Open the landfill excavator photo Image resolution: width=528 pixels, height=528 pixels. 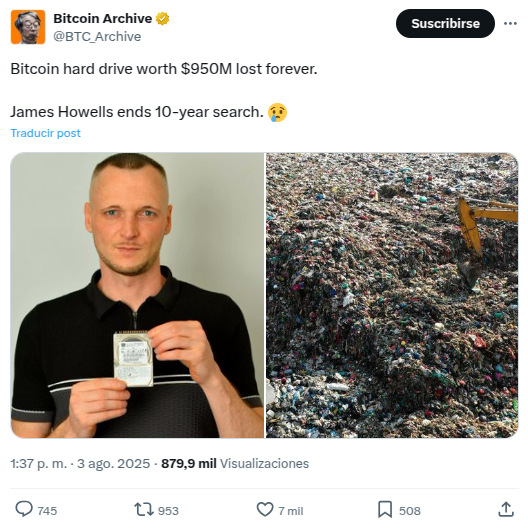tap(392, 295)
